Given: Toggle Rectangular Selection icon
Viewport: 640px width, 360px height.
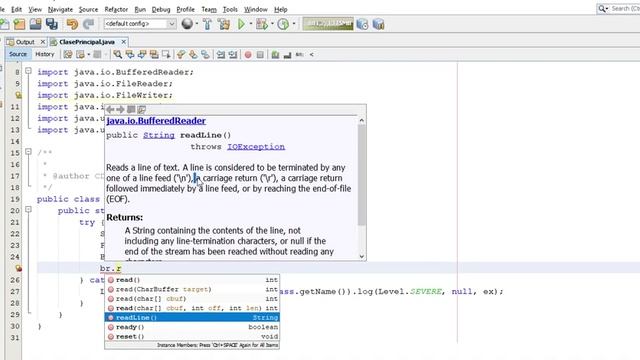Looking at the screenshot, I should (166, 54).
